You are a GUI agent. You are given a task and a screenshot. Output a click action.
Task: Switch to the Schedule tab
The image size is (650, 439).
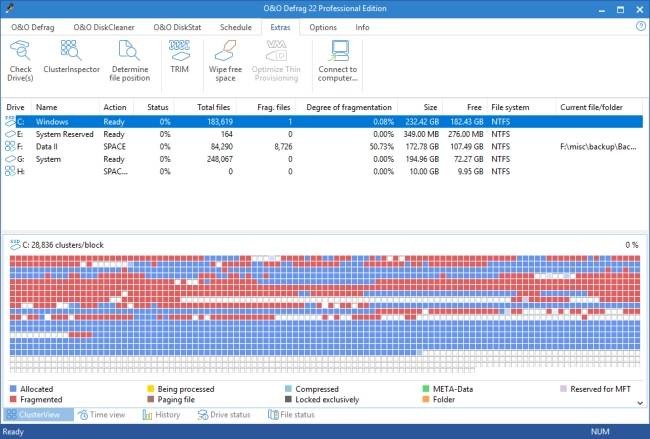point(235,27)
